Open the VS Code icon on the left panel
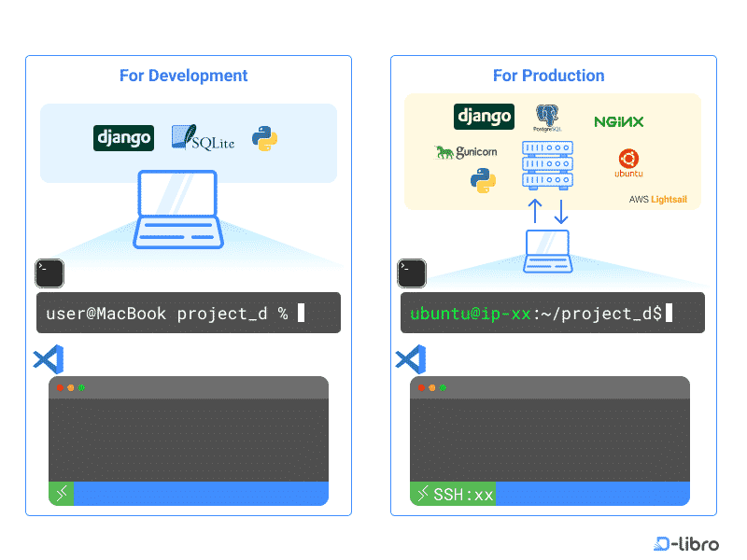The image size is (747, 560). pyautogui.click(x=48, y=359)
